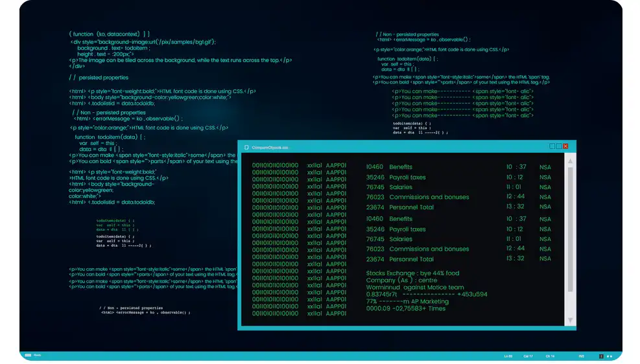The width and height of the screenshot is (640, 364).
Task: Click the two dots icon at status bar right
Action: (609, 356)
